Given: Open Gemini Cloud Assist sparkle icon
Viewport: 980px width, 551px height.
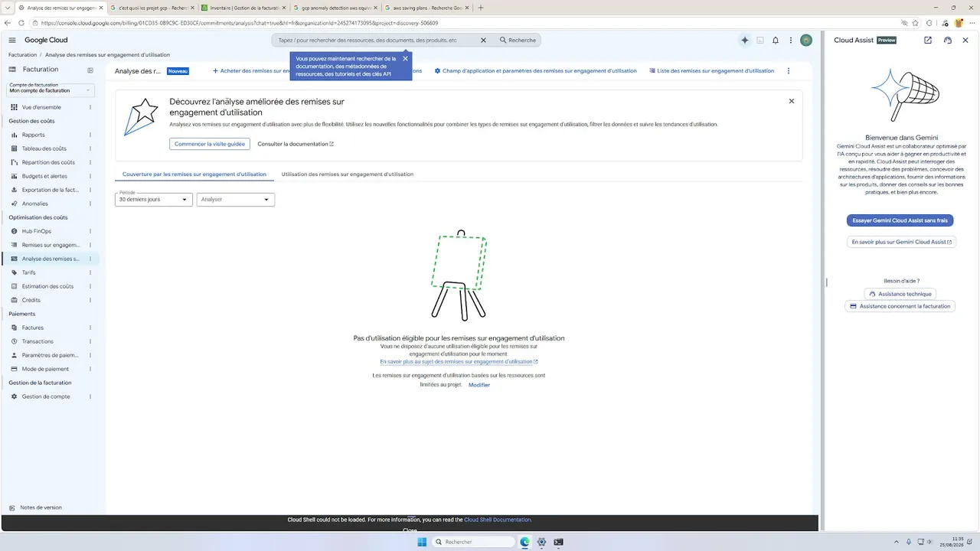Looking at the screenshot, I should point(744,40).
